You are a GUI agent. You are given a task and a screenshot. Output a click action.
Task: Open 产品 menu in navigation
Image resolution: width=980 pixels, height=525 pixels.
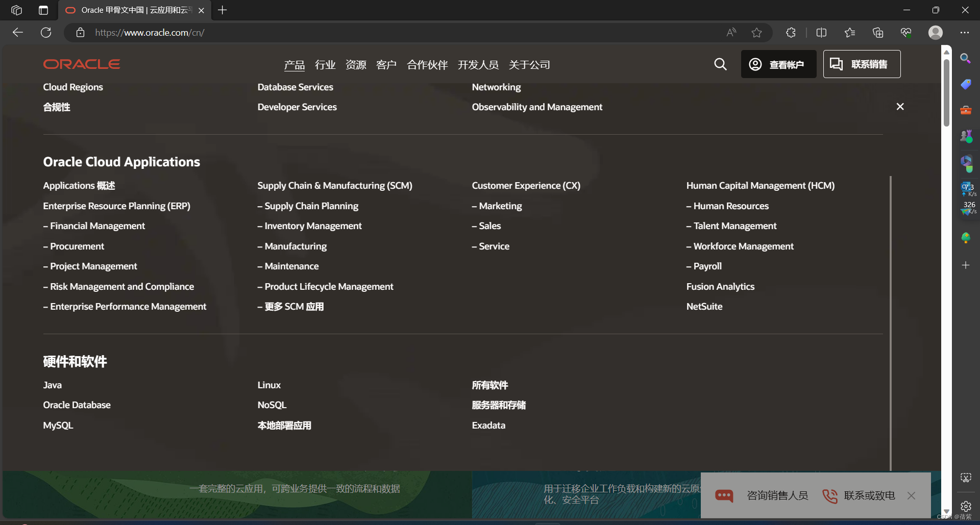295,65
